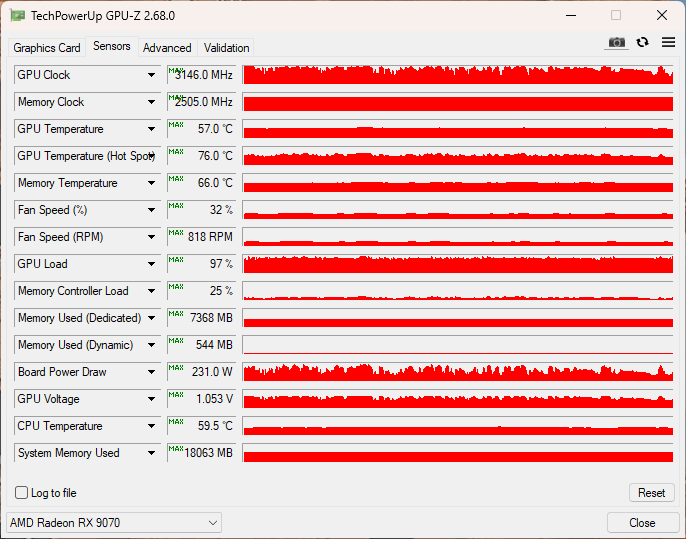Open the Validation tab
Screen dimensions: 686x539
pos(227,48)
